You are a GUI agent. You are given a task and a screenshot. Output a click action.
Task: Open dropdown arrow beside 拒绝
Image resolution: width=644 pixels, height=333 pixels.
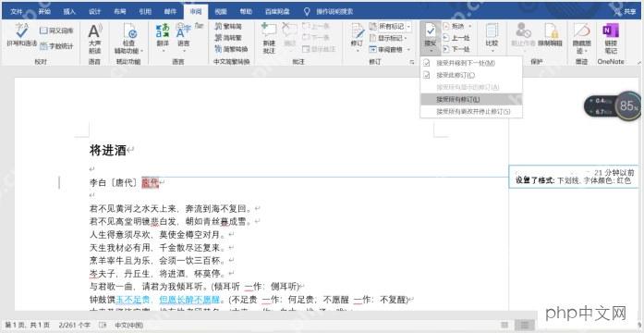point(470,26)
